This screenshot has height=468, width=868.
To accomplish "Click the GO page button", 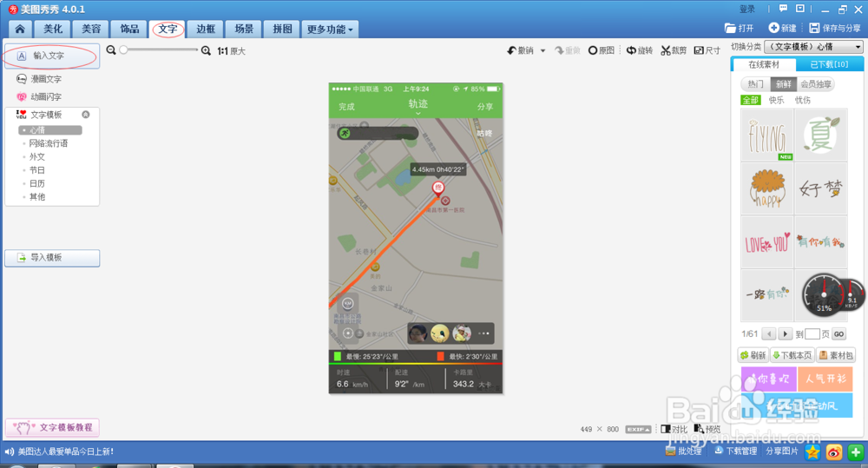I will [x=838, y=334].
